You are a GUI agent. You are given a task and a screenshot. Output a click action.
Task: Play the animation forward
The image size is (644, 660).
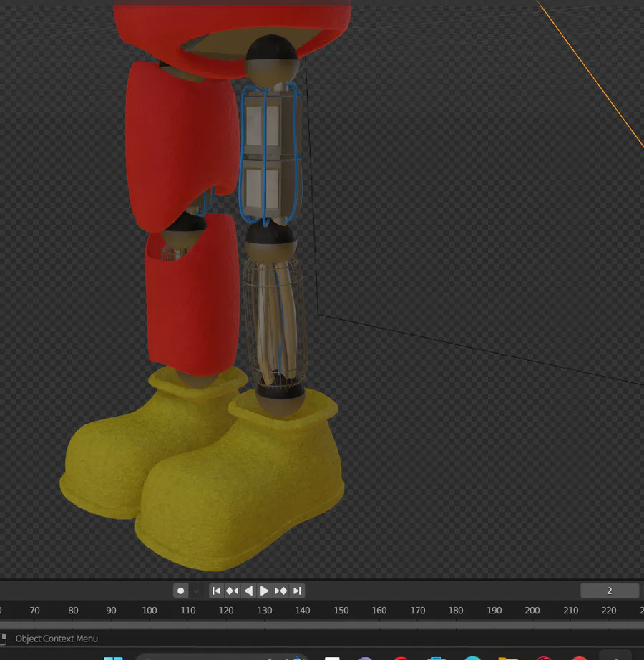click(265, 591)
